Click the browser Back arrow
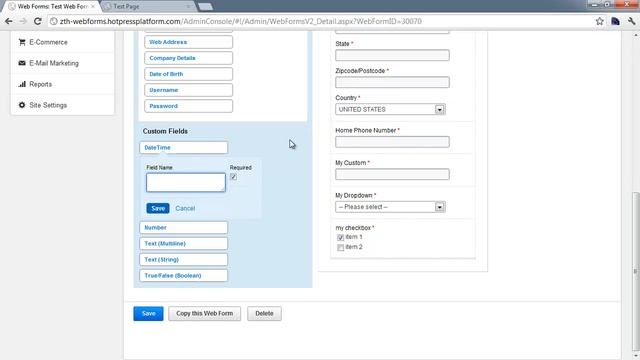The height and width of the screenshot is (360, 640). (9, 21)
